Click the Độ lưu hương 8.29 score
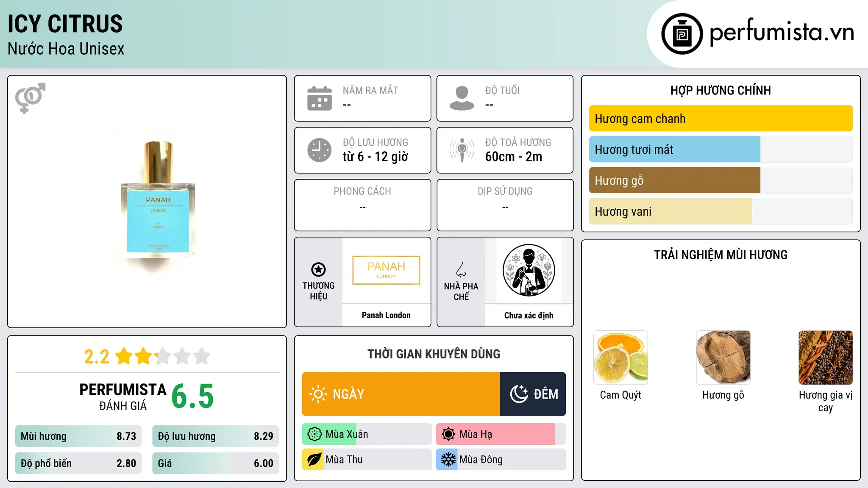This screenshot has height=488, width=868. [x=215, y=436]
